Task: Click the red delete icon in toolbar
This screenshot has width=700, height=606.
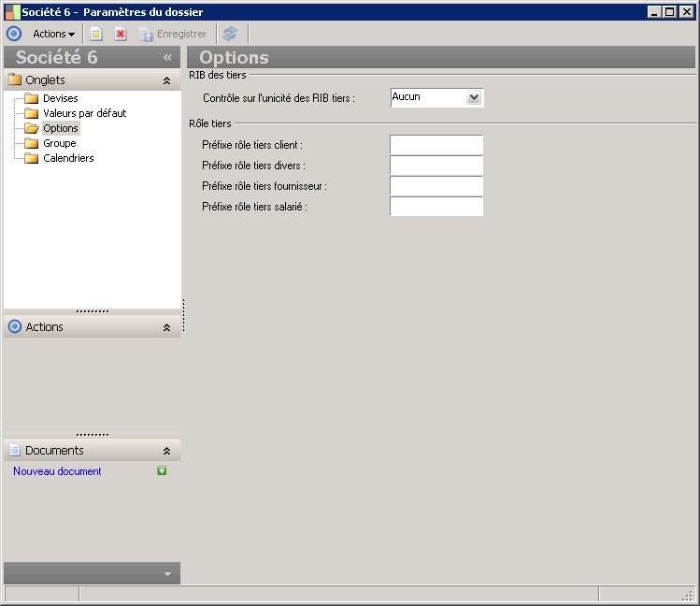Action: 120,34
